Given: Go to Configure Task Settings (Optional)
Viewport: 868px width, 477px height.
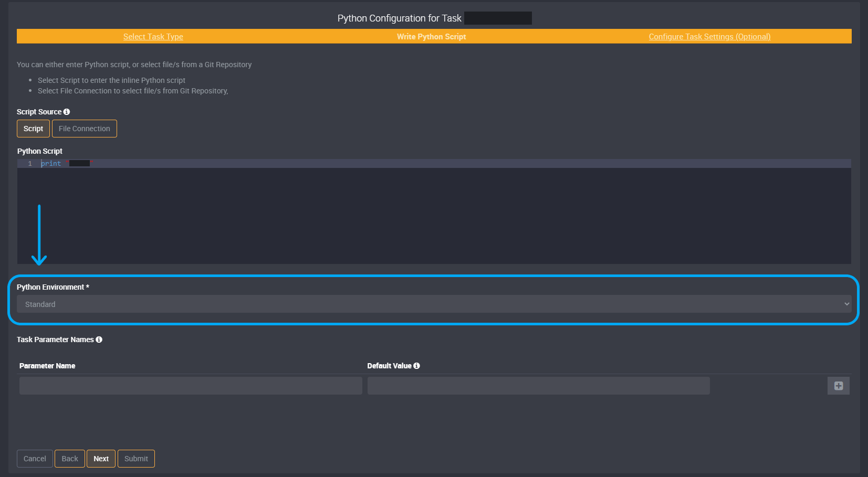Looking at the screenshot, I should click(x=709, y=37).
